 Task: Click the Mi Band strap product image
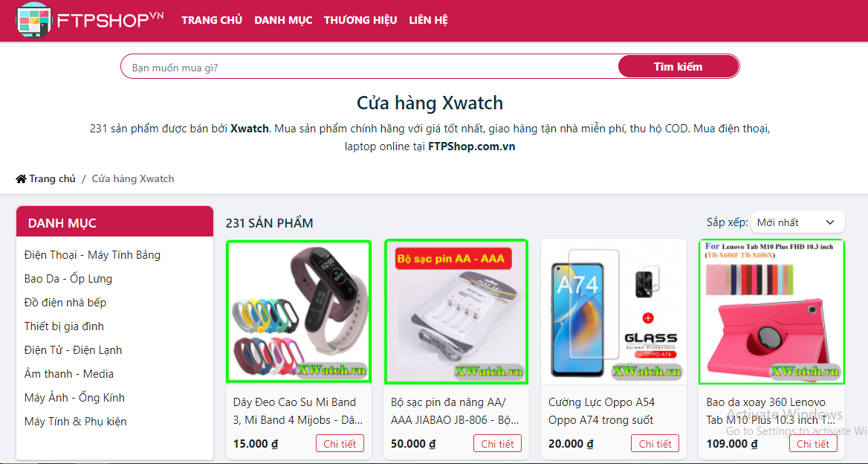tap(299, 312)
